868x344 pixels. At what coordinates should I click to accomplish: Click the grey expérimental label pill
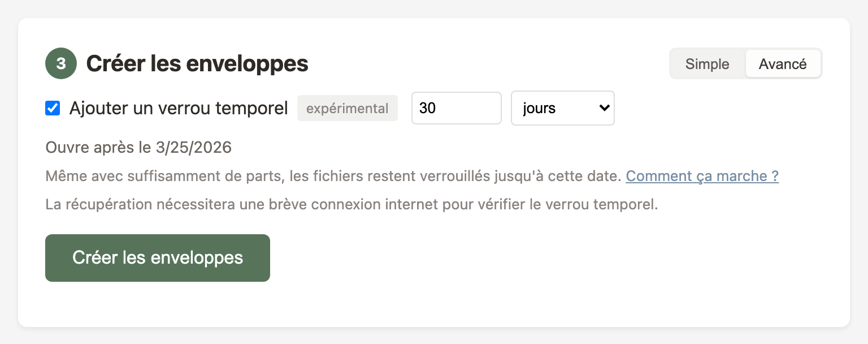pos(347,108)
